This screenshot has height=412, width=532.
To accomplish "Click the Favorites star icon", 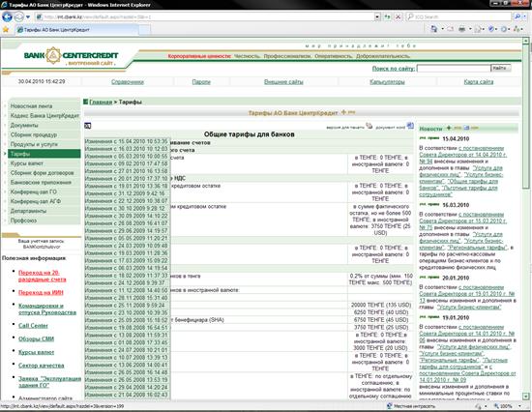I will [6, 30].
